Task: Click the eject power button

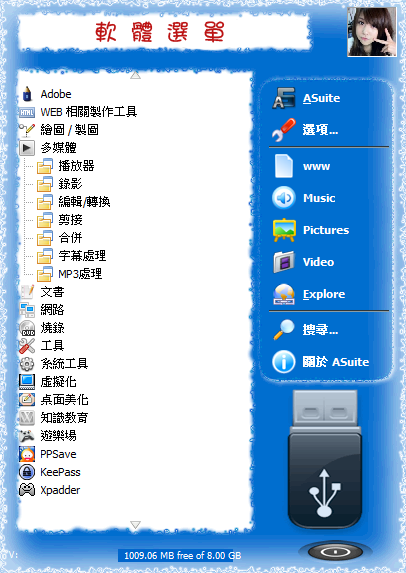Action: coord(335,552)
